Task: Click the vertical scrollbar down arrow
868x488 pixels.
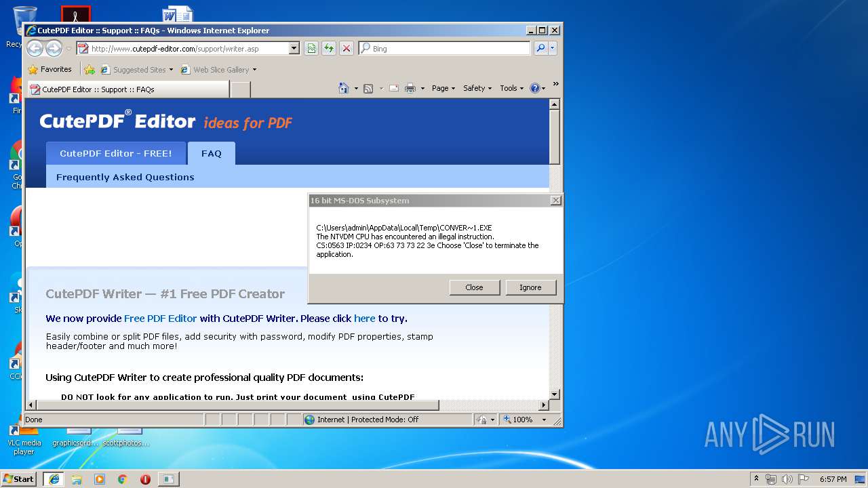Action: (x=555, y=394)
